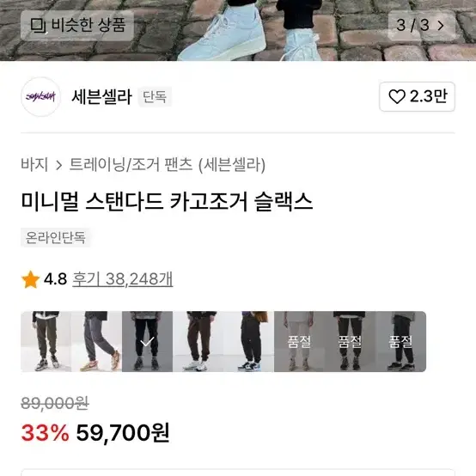The image size is (476, 476).
Task: Open the 세븐셀라 brand name link
Action: [x=101, y=97]
